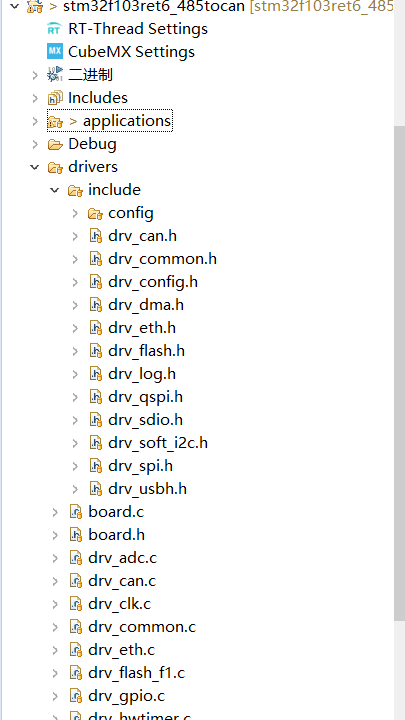Click the drv_soft_i2c.h file icon
405x720 pixels.
(95, 443)
